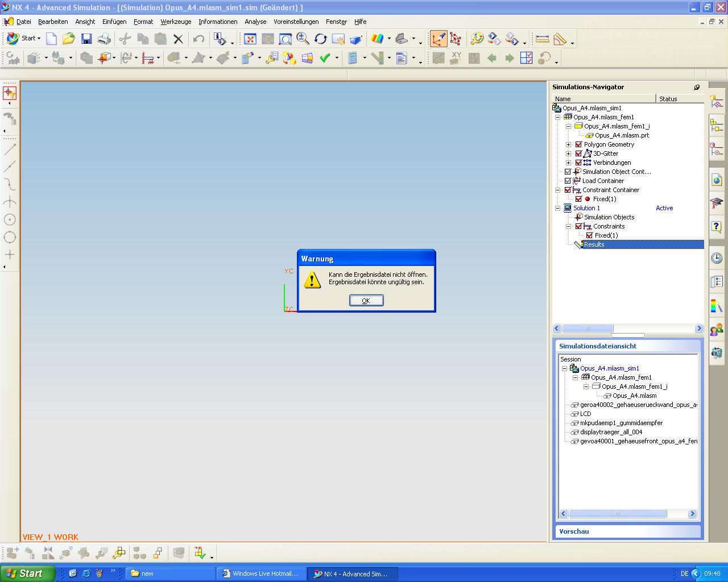Viewport: 728px width, 582px height.
Task: Click the calculator icon in second toolbar
Action: 352,58
